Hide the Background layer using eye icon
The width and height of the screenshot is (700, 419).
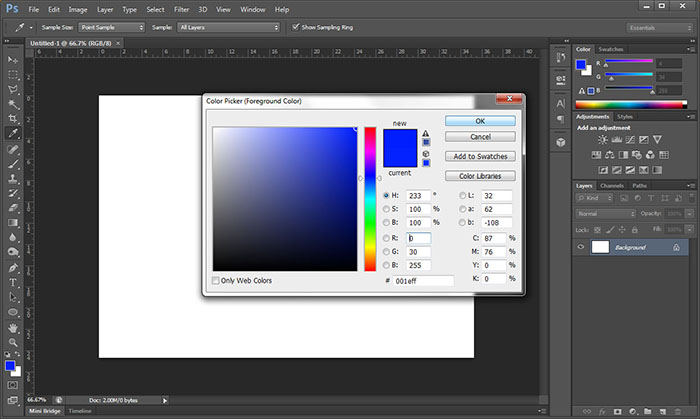pos(581,246)
